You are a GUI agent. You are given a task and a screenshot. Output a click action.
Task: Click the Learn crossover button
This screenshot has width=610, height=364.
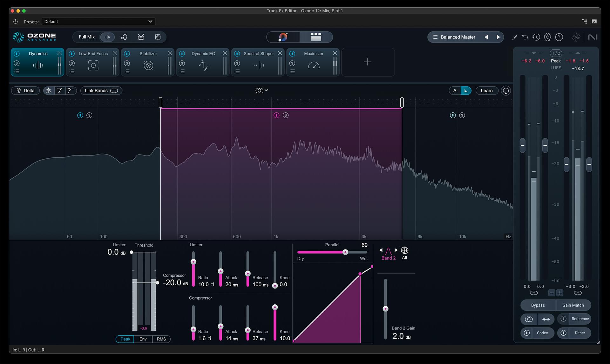486,90
